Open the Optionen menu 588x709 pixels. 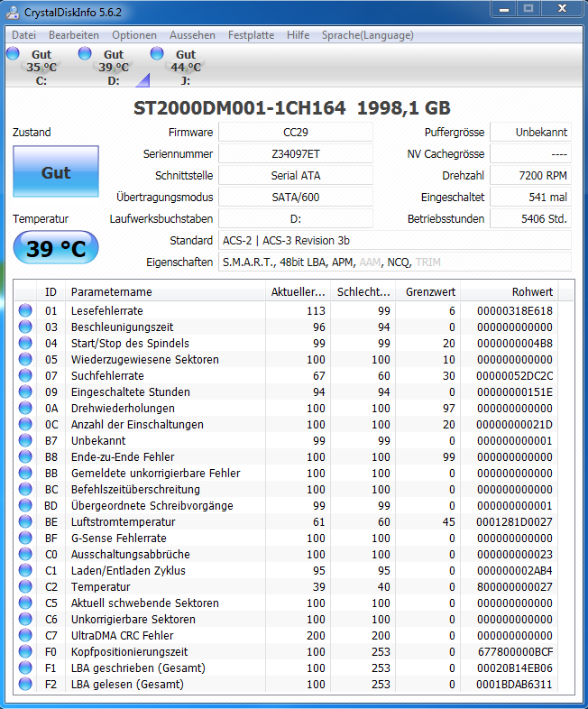134,35
